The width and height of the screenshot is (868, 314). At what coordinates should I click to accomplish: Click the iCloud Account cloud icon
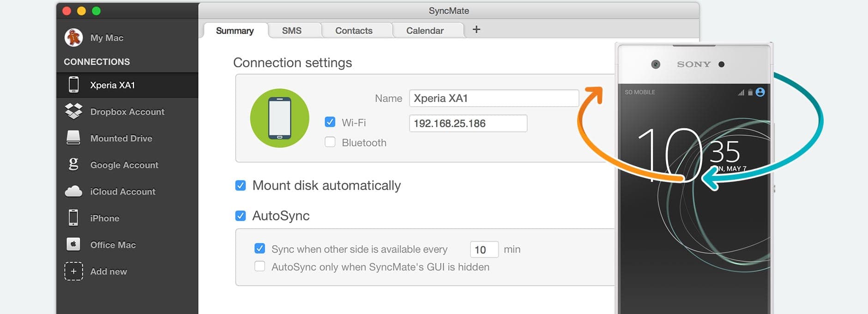tap(73, 191)
